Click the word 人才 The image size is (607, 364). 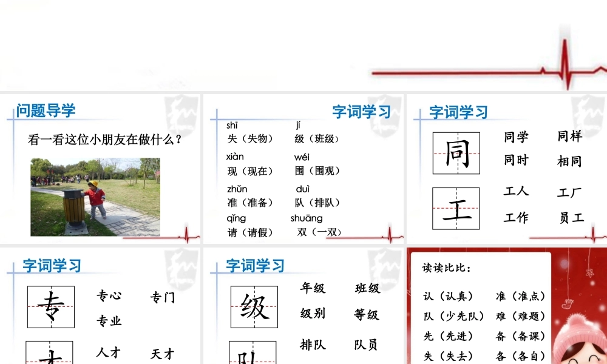tap(109, 352)
